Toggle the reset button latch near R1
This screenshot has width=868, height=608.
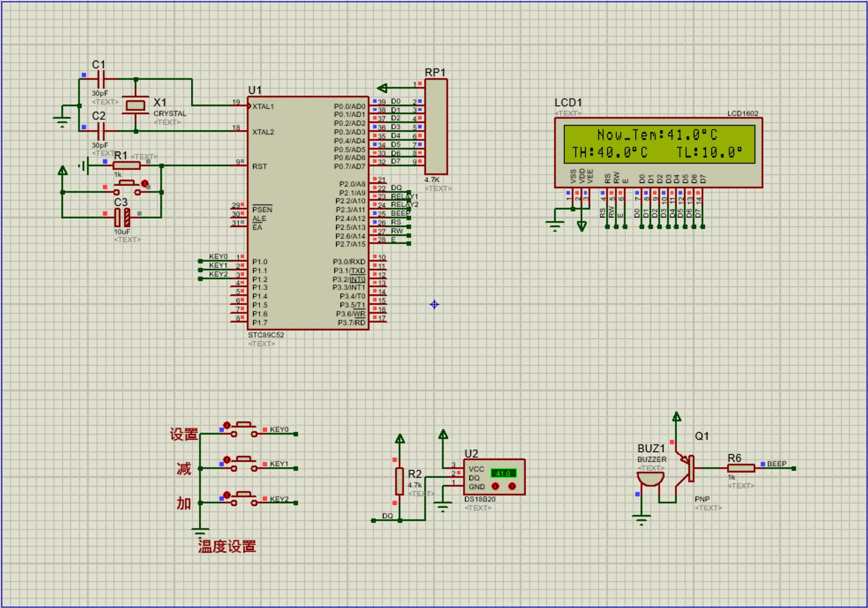pos(144,183)
